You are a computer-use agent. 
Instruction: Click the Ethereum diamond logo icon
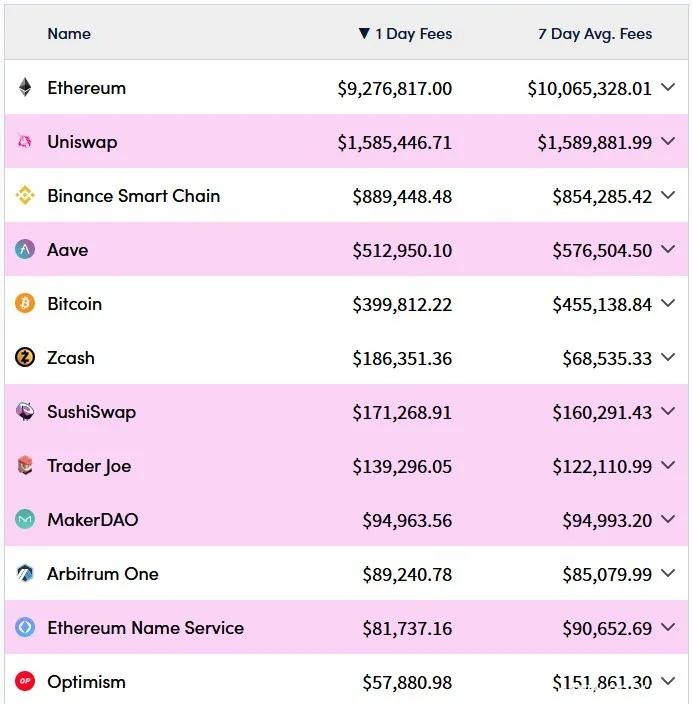click(x=25, y=88)
